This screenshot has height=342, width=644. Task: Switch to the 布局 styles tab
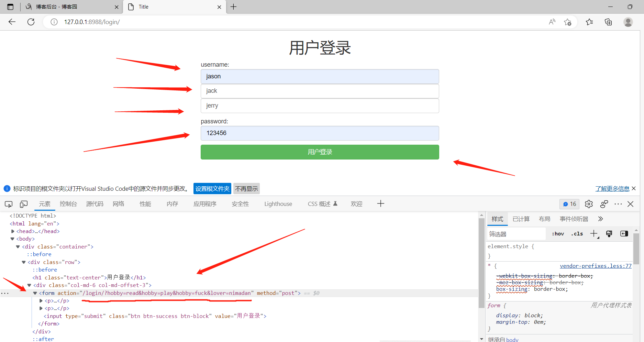pos(544,219)
